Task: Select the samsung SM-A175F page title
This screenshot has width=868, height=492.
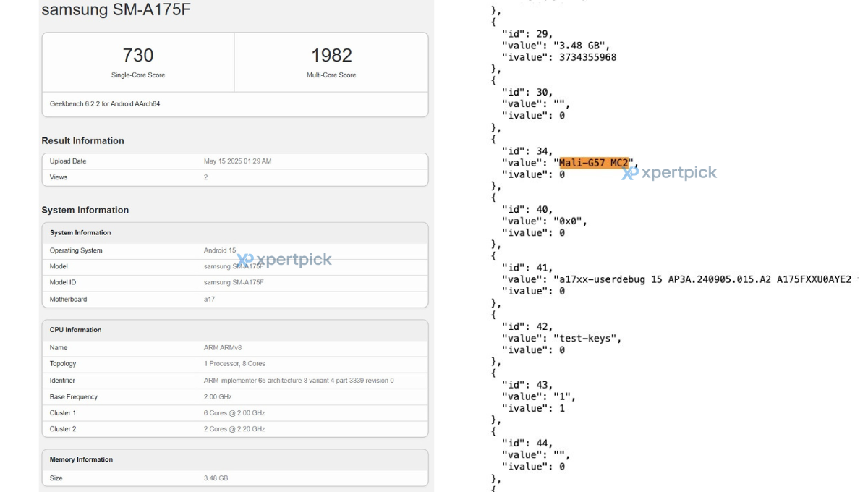Action: [x=116, y=10]
